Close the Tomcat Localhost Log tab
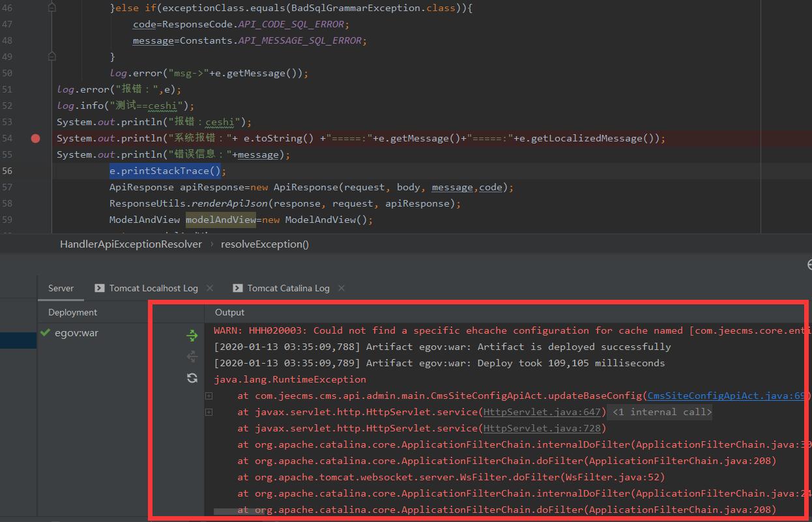 (210, 288)
